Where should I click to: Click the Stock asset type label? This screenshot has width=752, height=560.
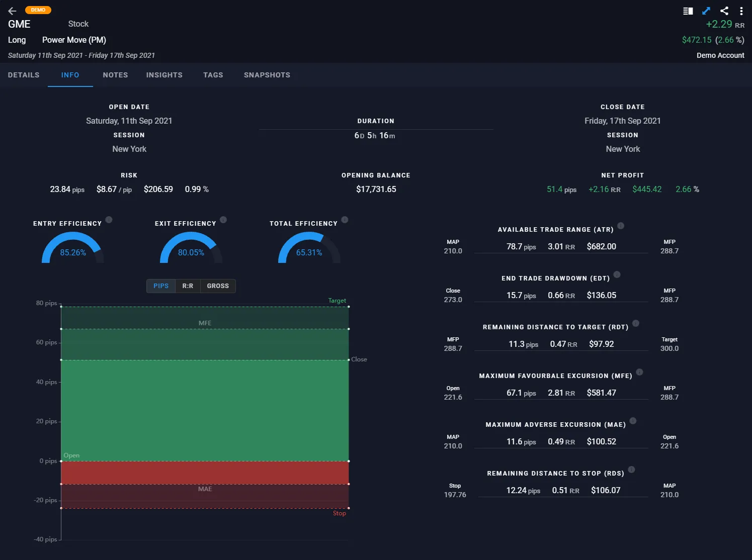(78, 24)
